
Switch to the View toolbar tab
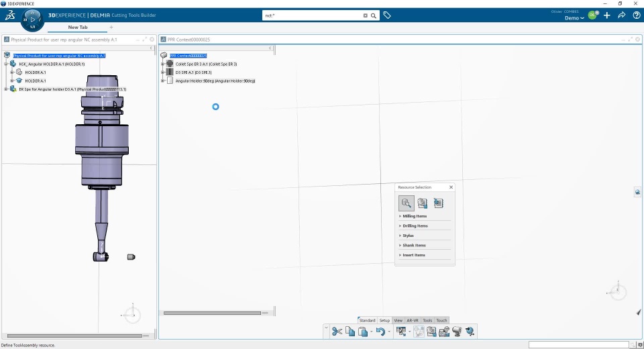pyautogui.click(x=398, y=320)
